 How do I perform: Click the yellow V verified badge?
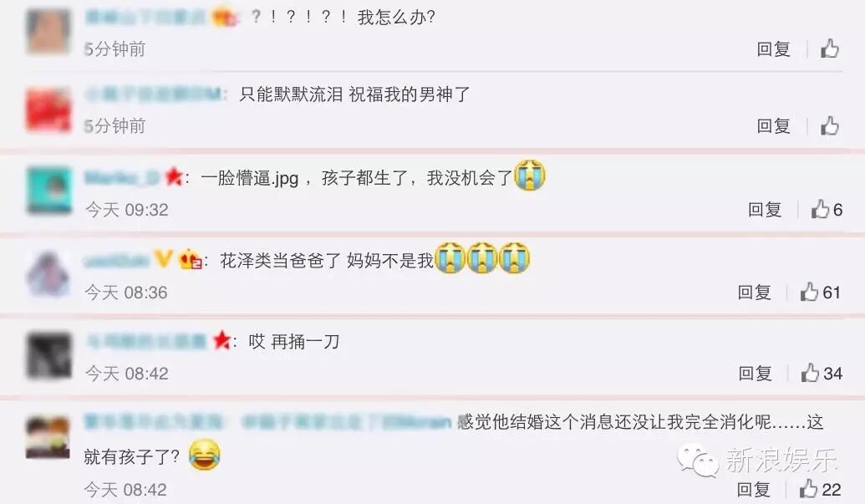163,258
